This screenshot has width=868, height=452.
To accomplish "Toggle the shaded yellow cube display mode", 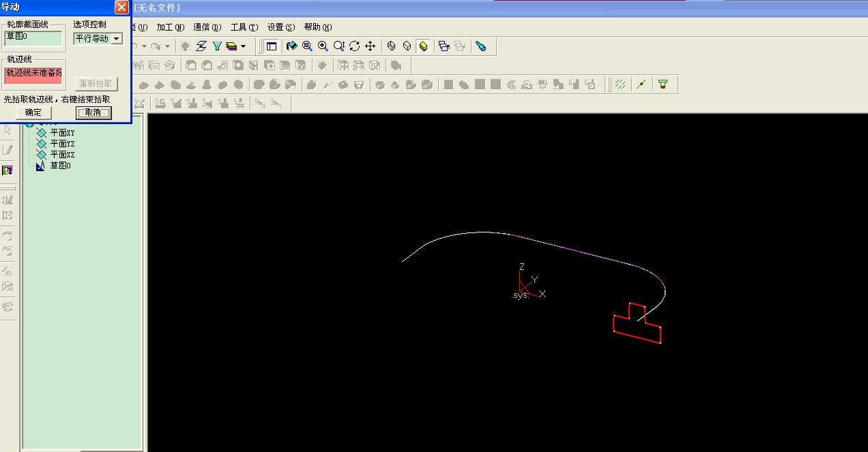I will coord(423,46).
